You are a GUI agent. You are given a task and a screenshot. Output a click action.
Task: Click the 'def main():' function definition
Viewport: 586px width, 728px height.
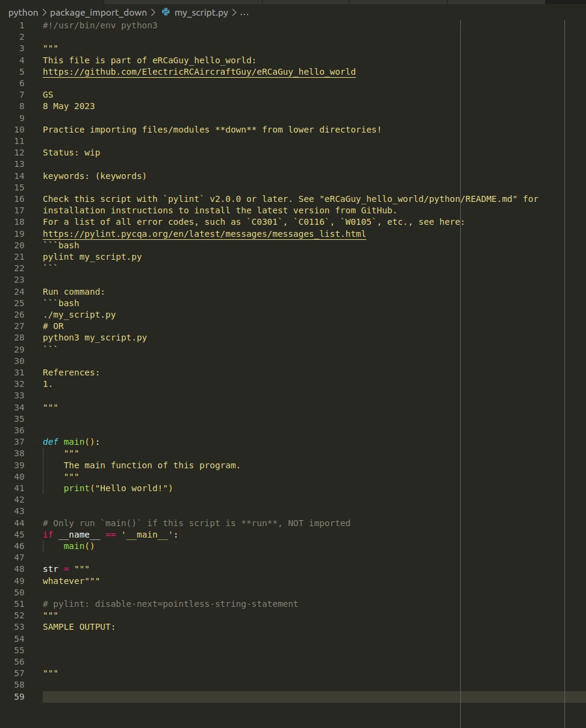tap(71, 442)
